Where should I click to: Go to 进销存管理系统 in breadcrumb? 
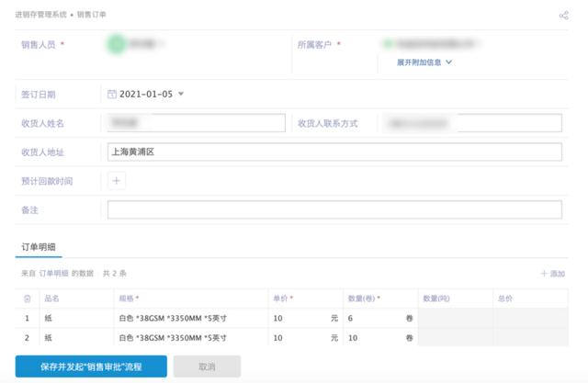tap(40, 16)
